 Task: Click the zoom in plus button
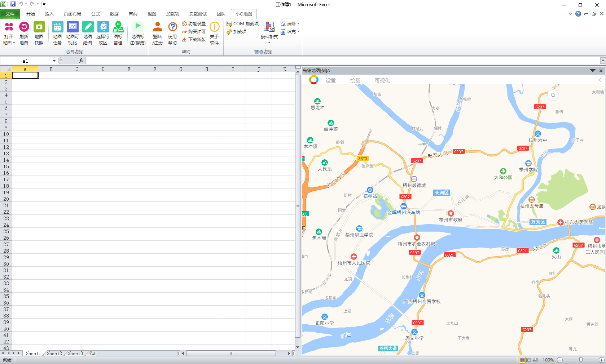(x=602, y=360)
